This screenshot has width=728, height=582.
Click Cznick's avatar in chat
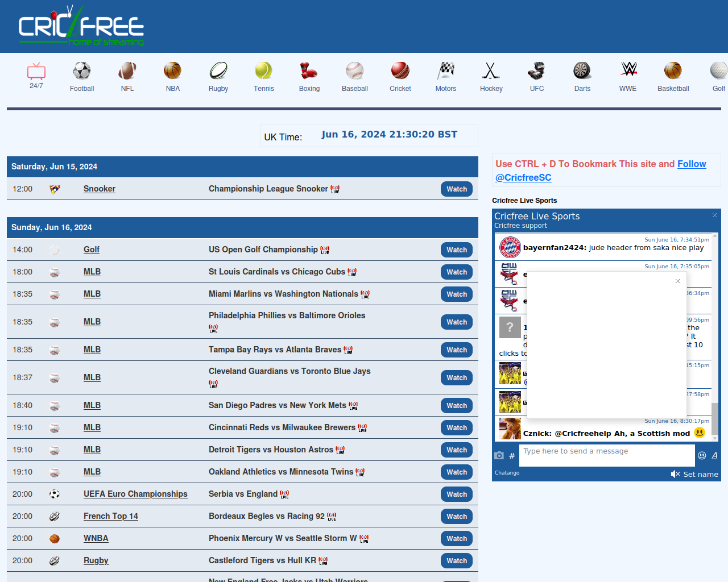(510, 429)
